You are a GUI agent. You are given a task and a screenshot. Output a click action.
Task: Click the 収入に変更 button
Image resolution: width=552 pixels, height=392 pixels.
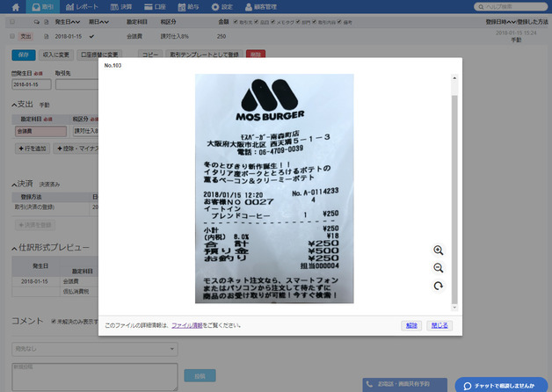(x=55, y=54)
